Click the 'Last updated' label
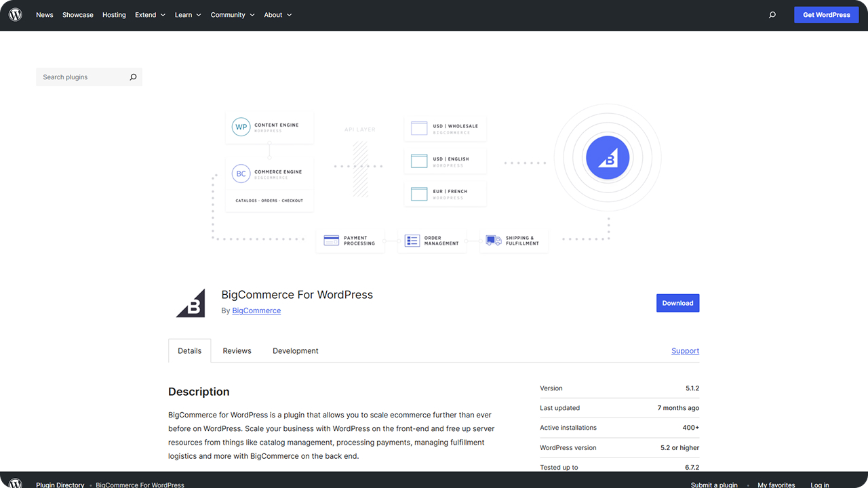This screenshot has width=868, height=488. (559, 408)
